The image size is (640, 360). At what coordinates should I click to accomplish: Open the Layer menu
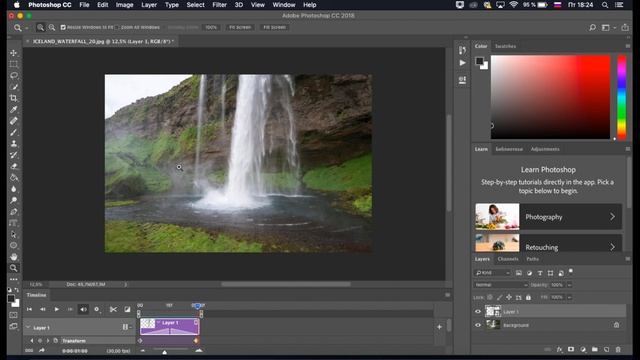click(149, 5)
